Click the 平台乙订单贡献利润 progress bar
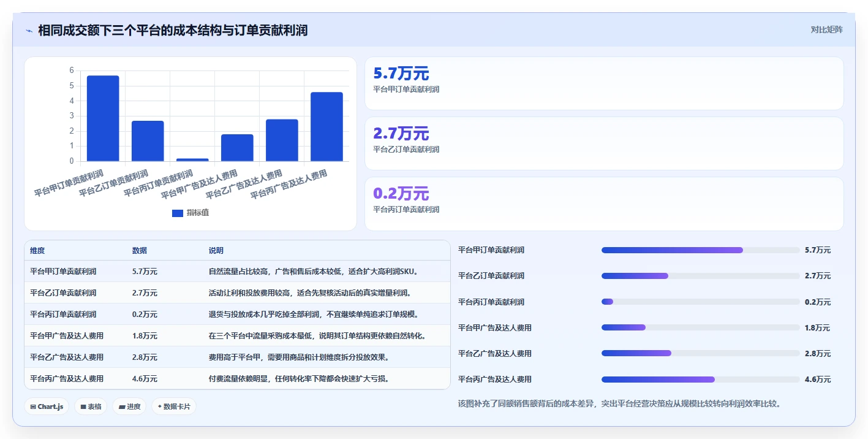The height and width of the screenshot is (439, 868). [x=701, y=276]
